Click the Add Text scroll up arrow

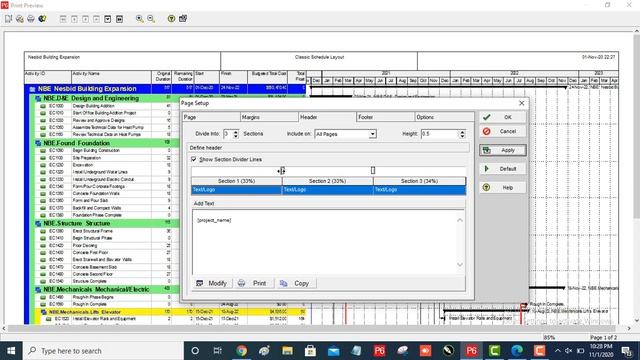tap(460, 220)
